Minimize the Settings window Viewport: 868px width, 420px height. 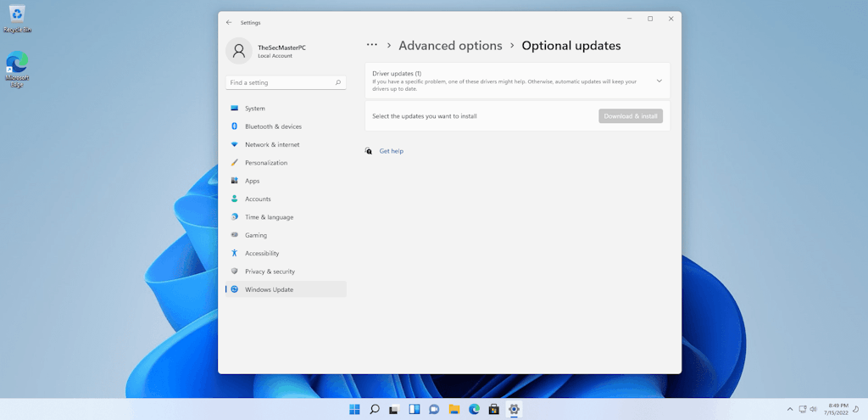pos(630,19)
